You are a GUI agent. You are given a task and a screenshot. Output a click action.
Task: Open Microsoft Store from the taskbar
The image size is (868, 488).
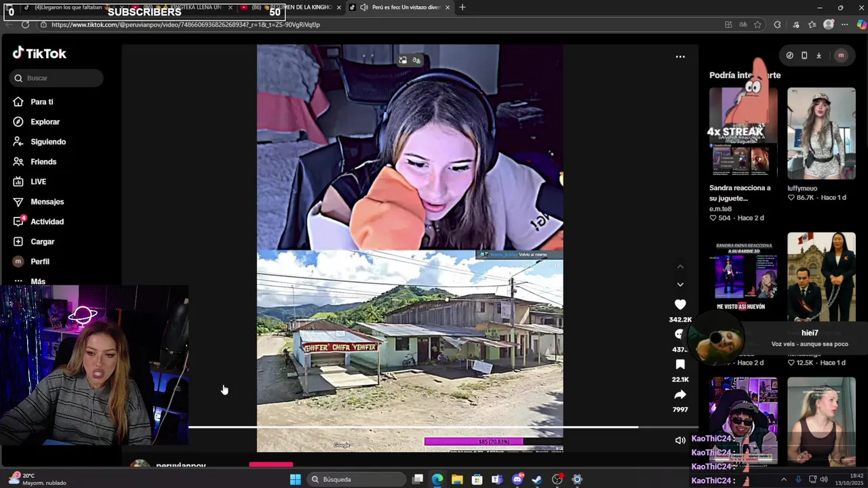tap(477, 480)
